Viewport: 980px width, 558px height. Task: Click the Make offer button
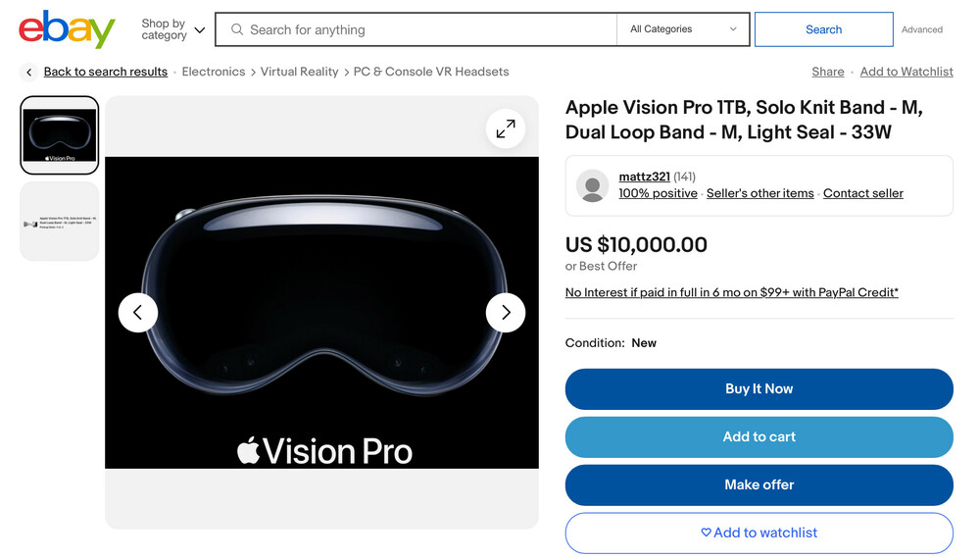pos(759,484)
